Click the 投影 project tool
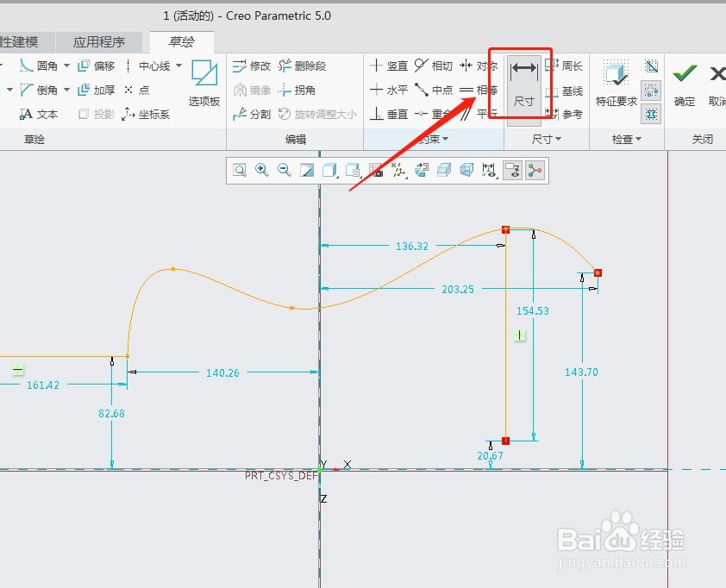The height and width of the screenshot is (588, 726). coord(97,114)
